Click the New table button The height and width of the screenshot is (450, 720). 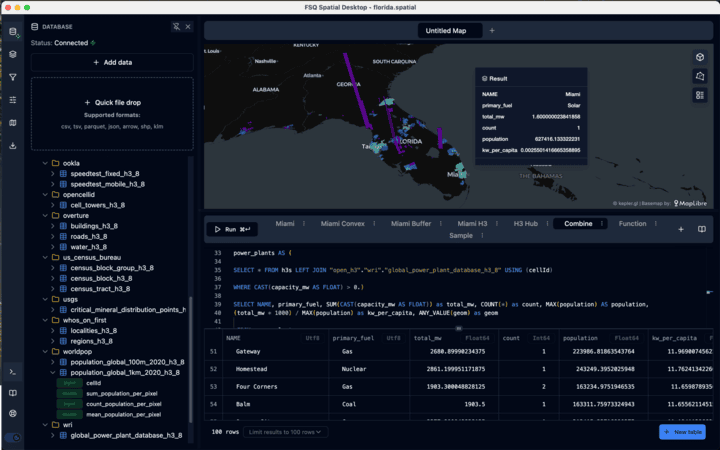pyautogui.click(x=682, y=432)
